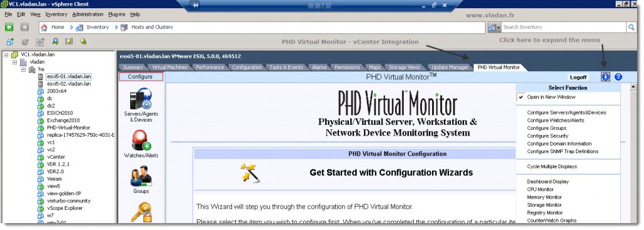Select esxi5-02.vladan.lan host in tree

69,84
